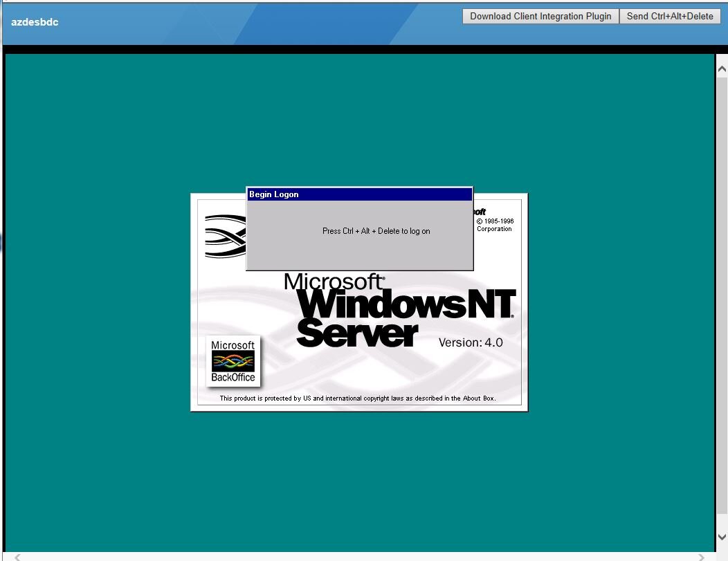Click the Microsoft word above WindowsNT
The width and height of the screenshot is (728, 561).
click(x=334, y=282)
